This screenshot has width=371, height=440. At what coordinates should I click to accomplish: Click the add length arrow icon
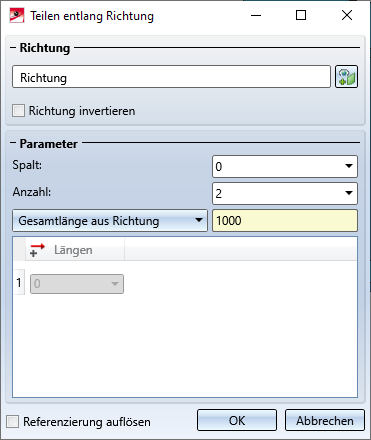point(37,250)
